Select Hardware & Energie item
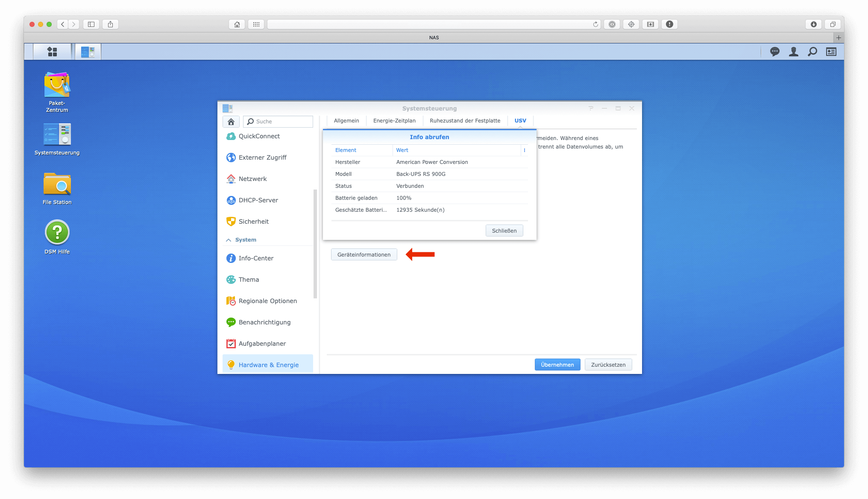 point(268,364)
